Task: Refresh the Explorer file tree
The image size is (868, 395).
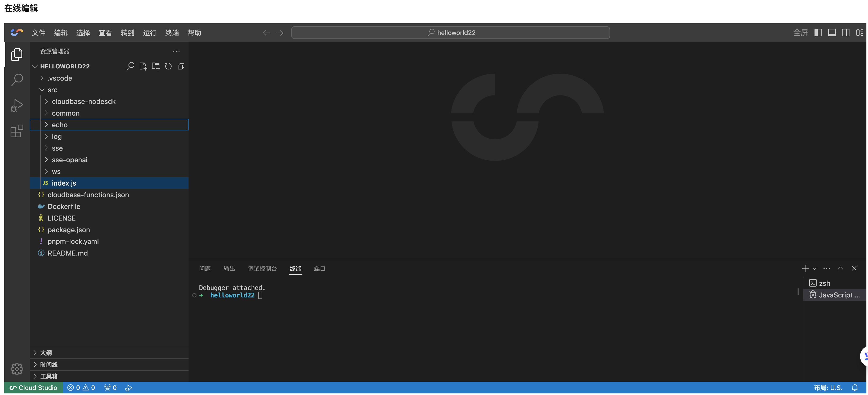Action: [x=168, y=66]
